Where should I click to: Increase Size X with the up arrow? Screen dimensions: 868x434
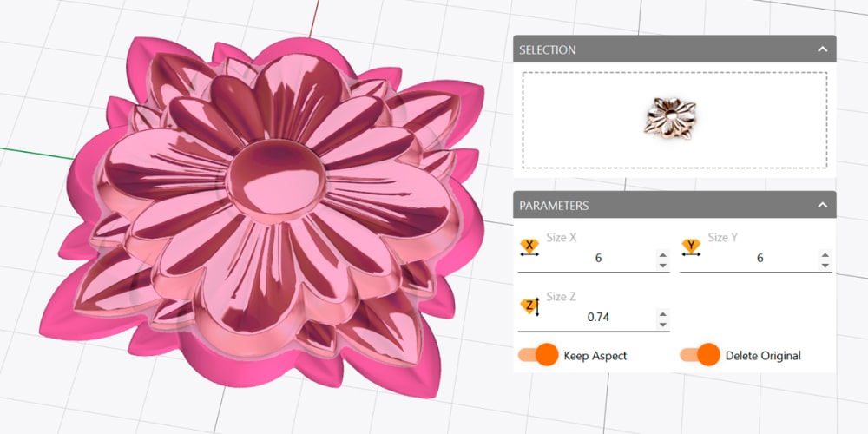[x=663, y=254]
